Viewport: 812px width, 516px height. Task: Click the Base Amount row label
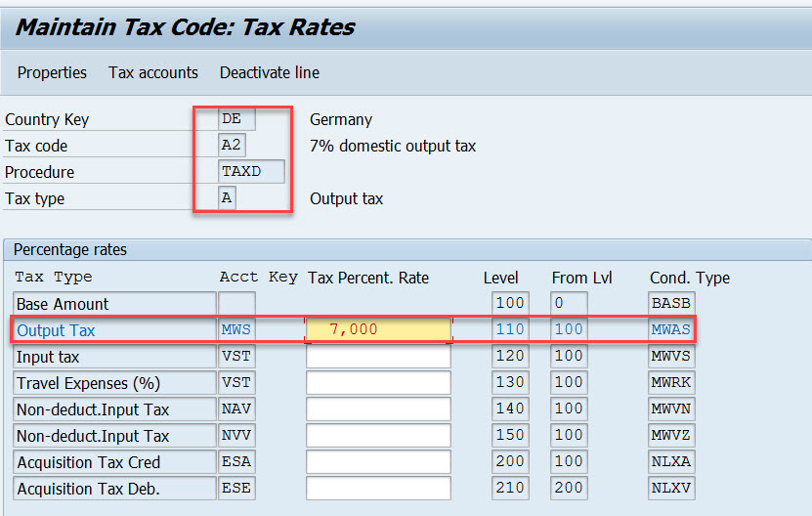114,304
